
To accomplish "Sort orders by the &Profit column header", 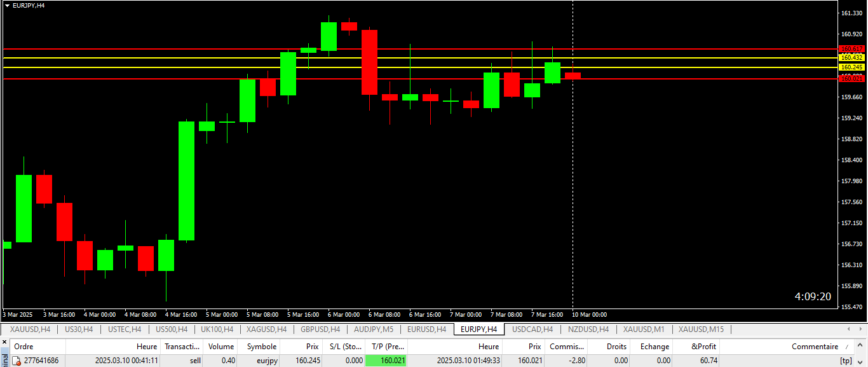I will point(703,347).
